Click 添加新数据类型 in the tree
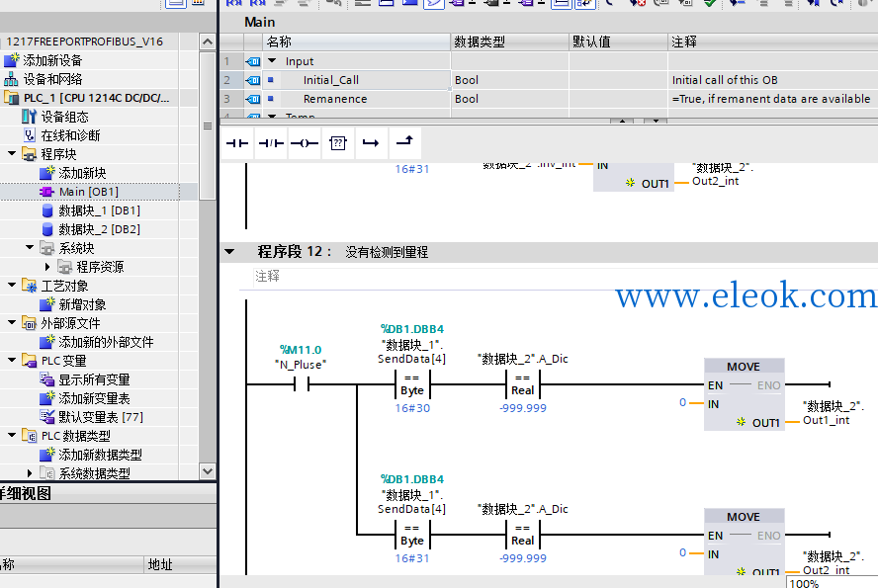This screenshot has height=588, width=878. pyautogui.click(x=100, y=455)
